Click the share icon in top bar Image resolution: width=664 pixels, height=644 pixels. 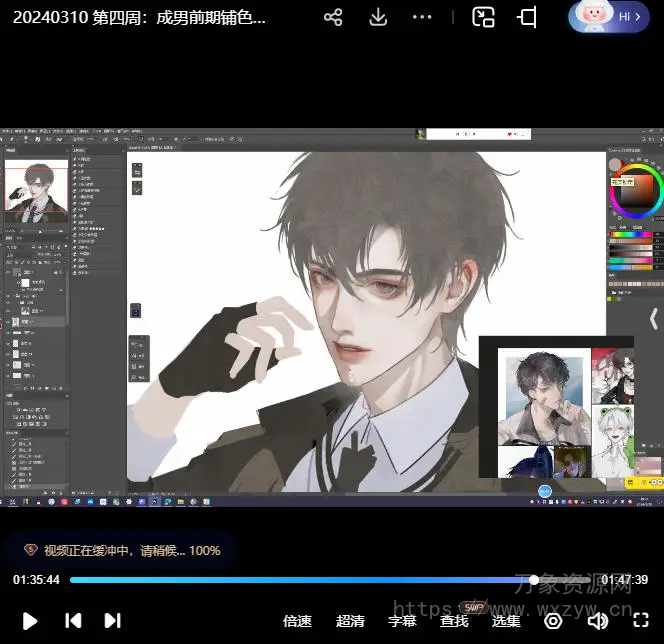pos(334,17)
